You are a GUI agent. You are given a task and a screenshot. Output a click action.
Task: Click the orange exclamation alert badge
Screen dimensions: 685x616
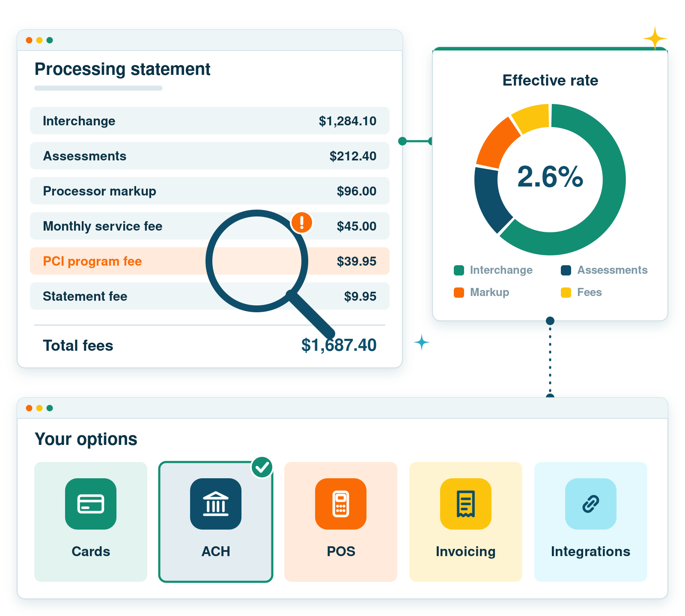(x=302, y=222)
